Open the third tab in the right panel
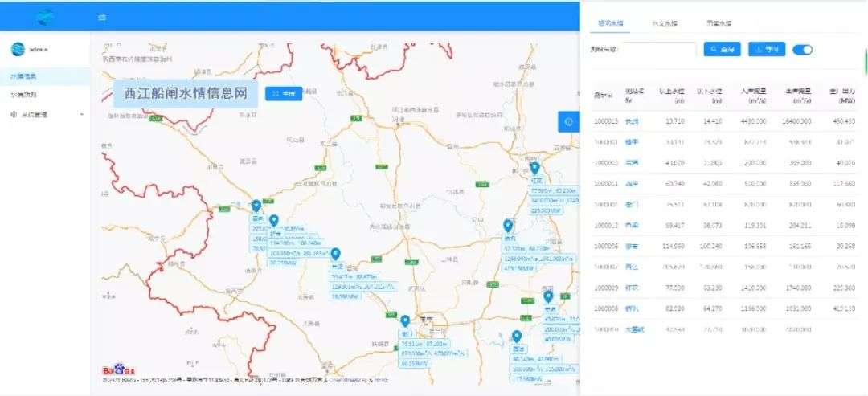868x396 pixels. 719,23
